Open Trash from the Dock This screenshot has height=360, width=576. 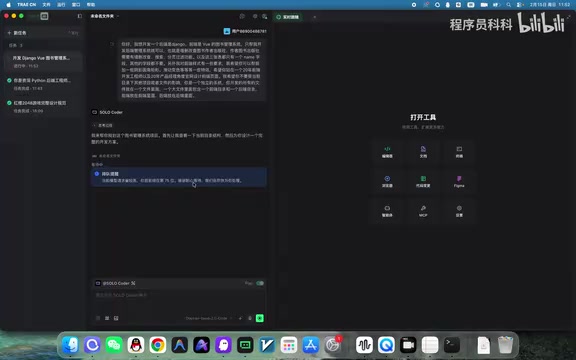coord(505,345)
